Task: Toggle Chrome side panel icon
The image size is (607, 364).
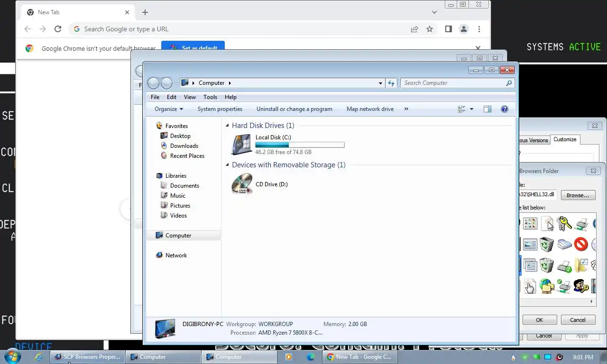Action: (x=448, y=29)
